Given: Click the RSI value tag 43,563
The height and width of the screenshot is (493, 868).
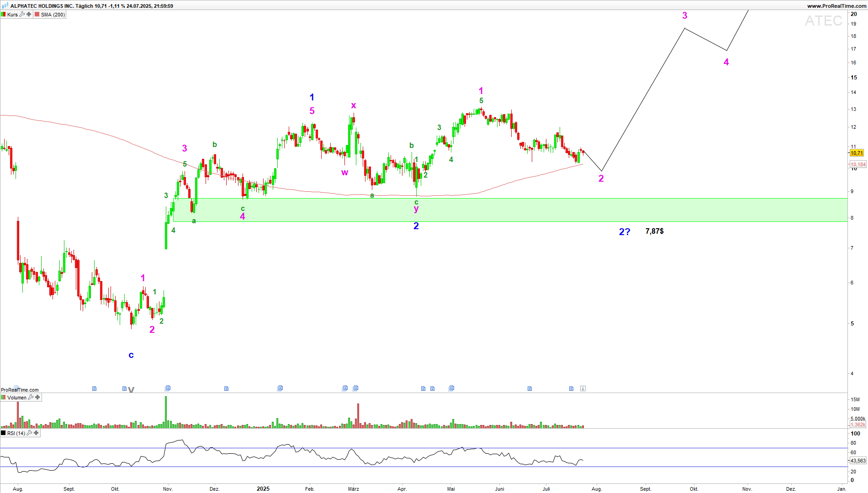Looking at the screenshot, I should (857, 461).
